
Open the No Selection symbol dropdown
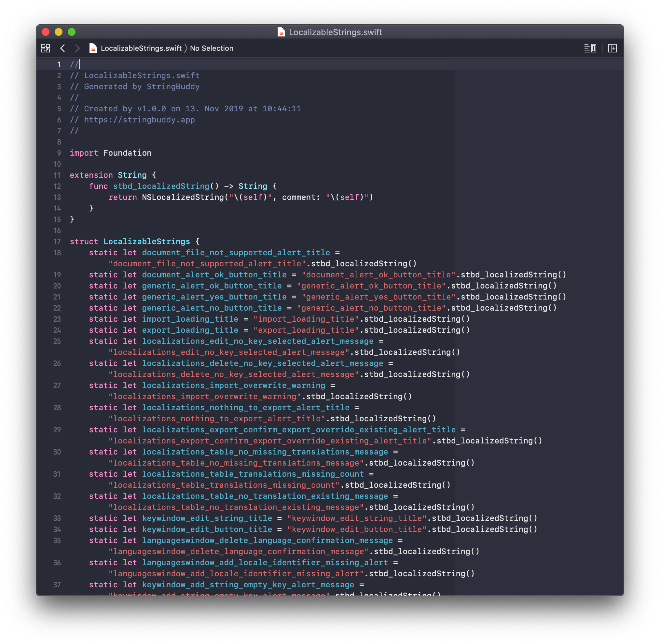212,49
